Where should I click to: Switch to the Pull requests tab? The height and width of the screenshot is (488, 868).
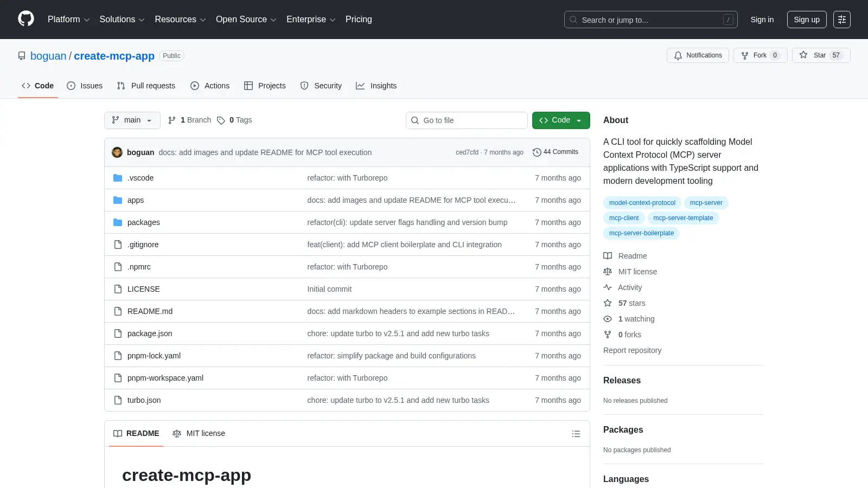tap(146, 86)
